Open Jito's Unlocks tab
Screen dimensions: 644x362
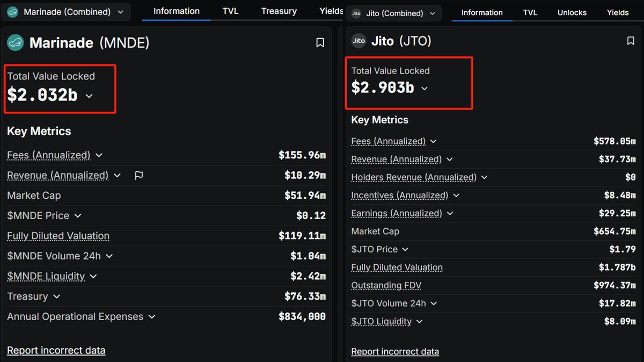coord(572,12)
